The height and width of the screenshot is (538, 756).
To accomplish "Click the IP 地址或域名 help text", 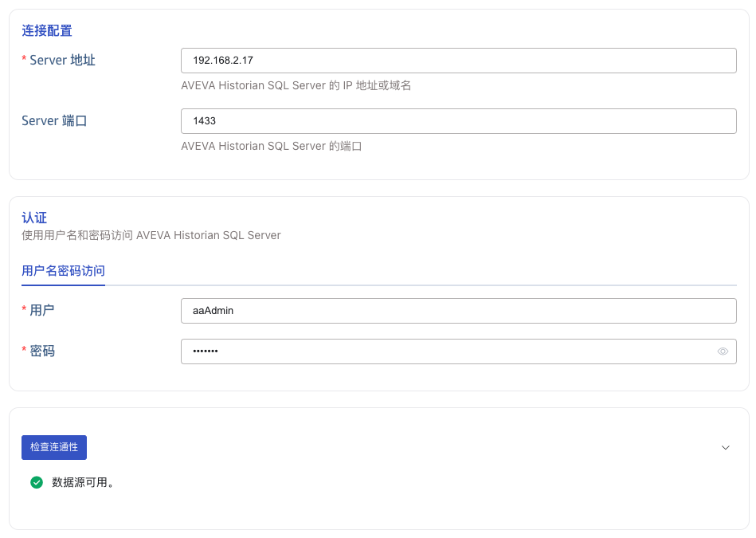I will tap(296, 85).
